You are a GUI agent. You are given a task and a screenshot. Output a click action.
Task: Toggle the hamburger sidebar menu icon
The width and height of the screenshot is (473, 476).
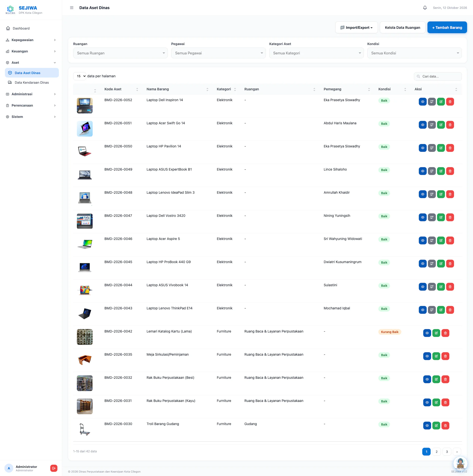tap(72, 8)
